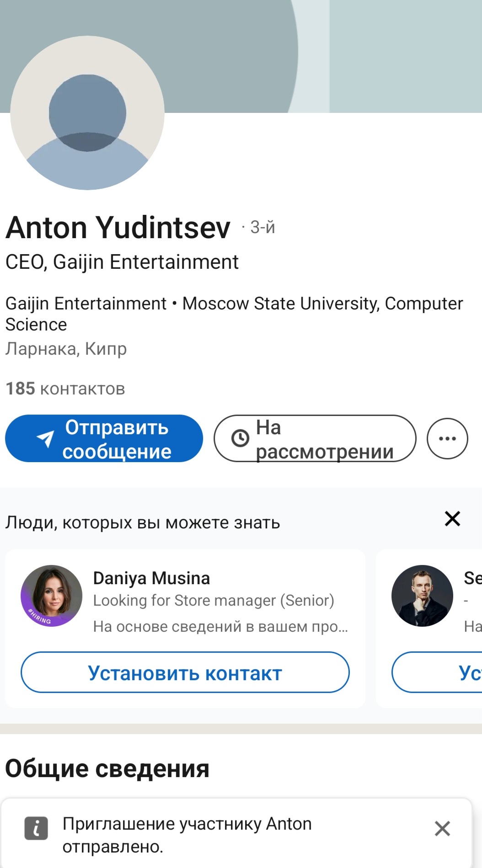Click the Daniya Musina name link

(151, 578)
